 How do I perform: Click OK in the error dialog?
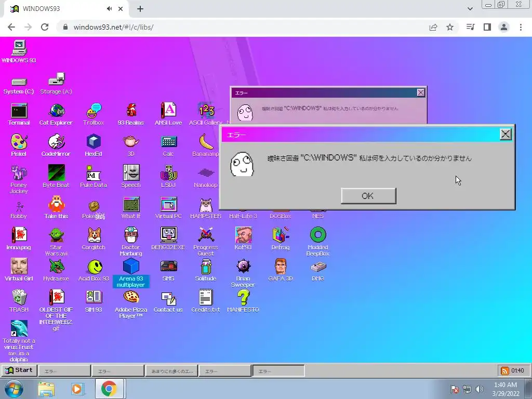pyautogui.click(x=368, y=196)
